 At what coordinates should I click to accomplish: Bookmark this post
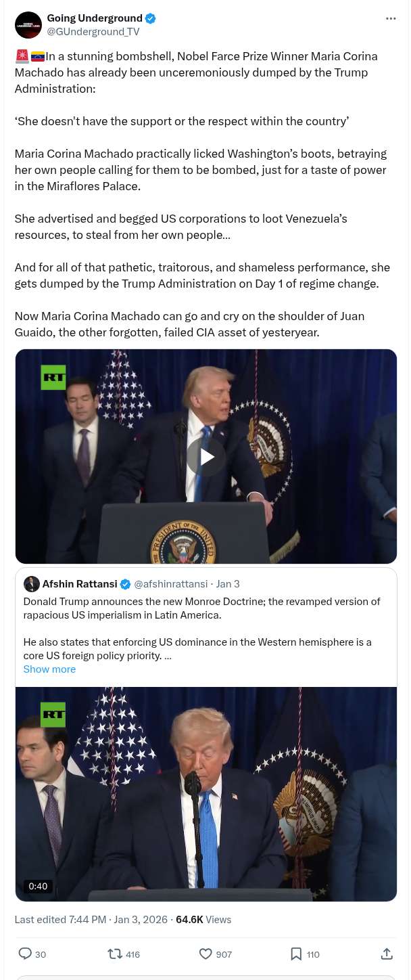pyautogui.click(x=296, y=954)
